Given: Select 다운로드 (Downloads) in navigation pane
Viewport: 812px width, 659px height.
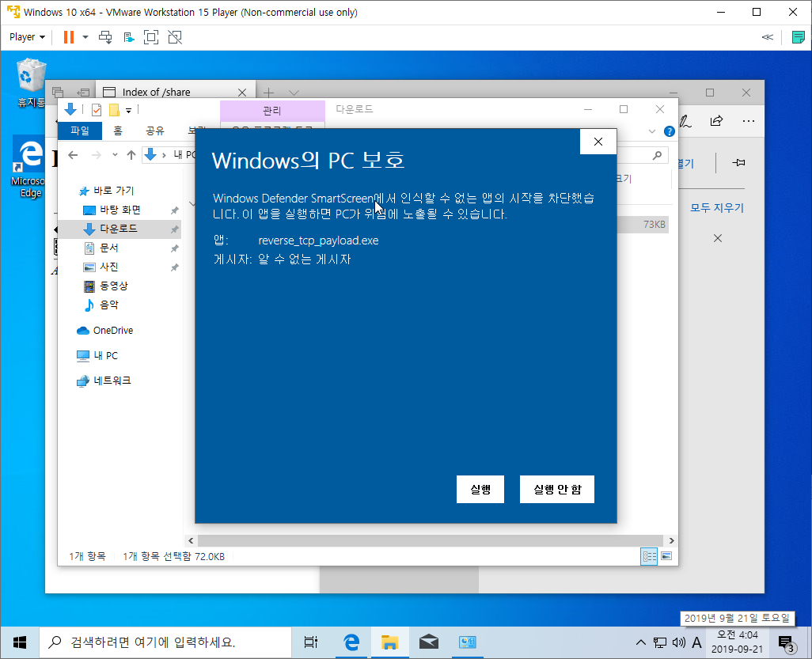Looking at the screenshot, I should point(119,229).
